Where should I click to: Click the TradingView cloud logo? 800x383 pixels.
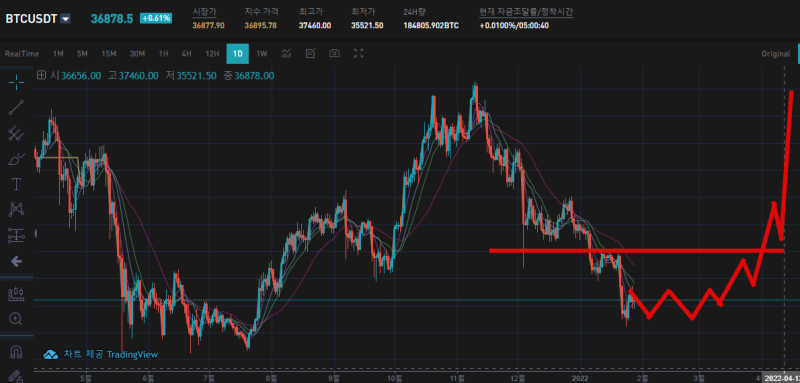(x=51, y=354)
